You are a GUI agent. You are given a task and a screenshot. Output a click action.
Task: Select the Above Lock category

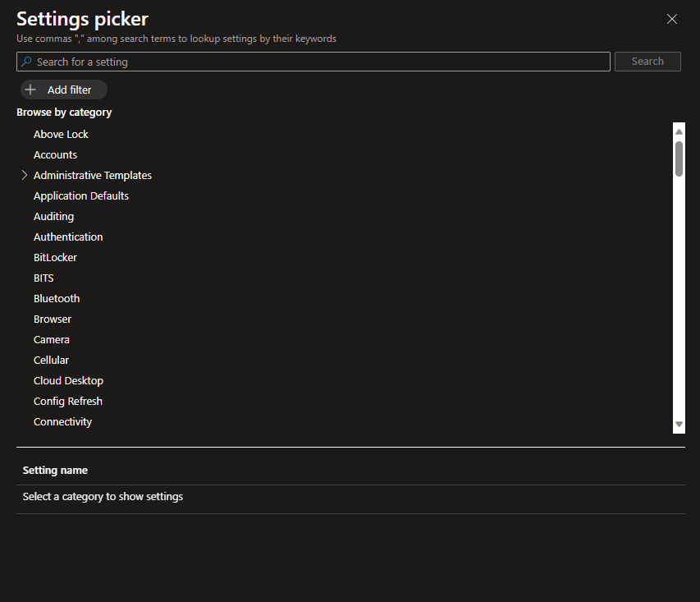[x=61, y=134]
